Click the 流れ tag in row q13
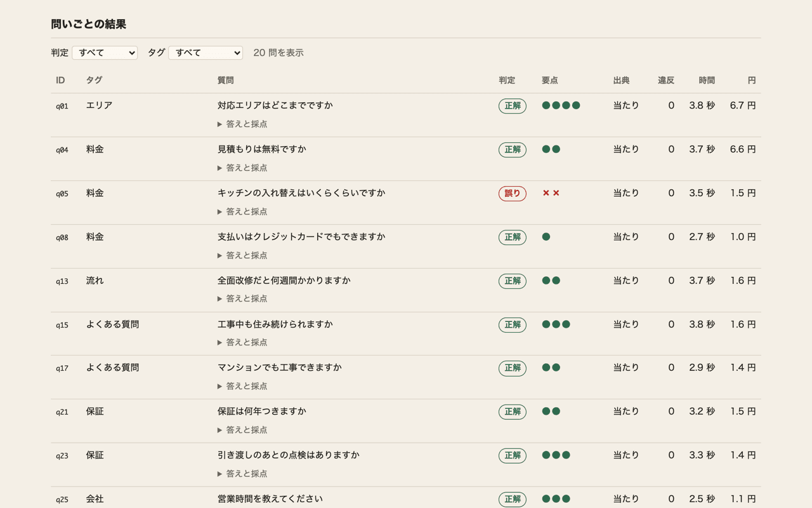This screenshot has width=812, height=508. (x=95, y=281)
